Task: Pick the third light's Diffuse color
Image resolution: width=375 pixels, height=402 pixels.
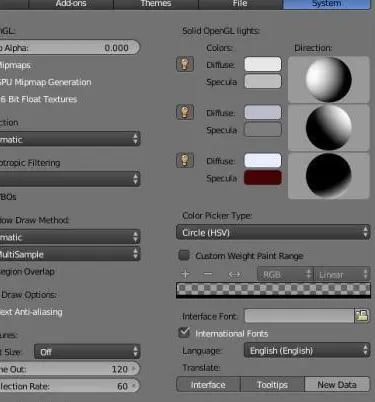Action: pos(263,160)
